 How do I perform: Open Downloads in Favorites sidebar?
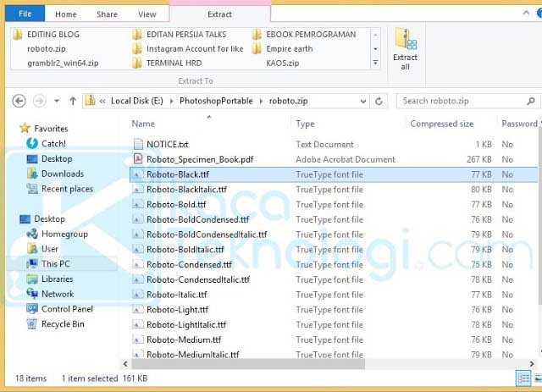click(62, 174)
